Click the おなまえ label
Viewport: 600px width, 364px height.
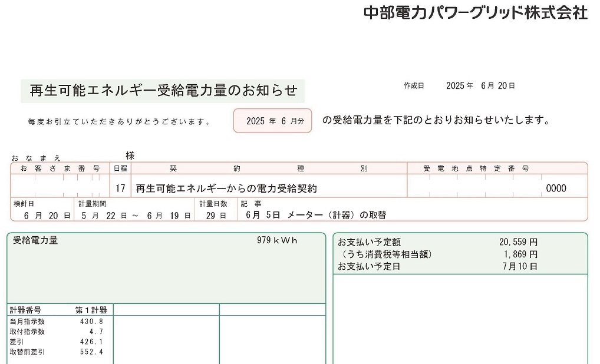pyautogui.click(x=36, y=157)
